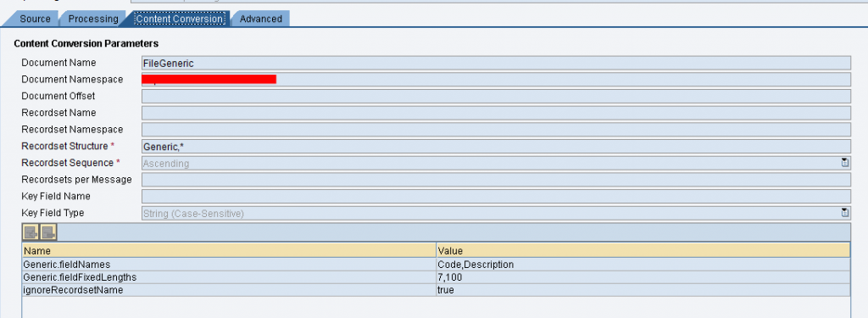The height and width of the screenshot is (318, 868).
Task: Select the Ascending Recordset Sequence combo box
Action: [496, 163]
